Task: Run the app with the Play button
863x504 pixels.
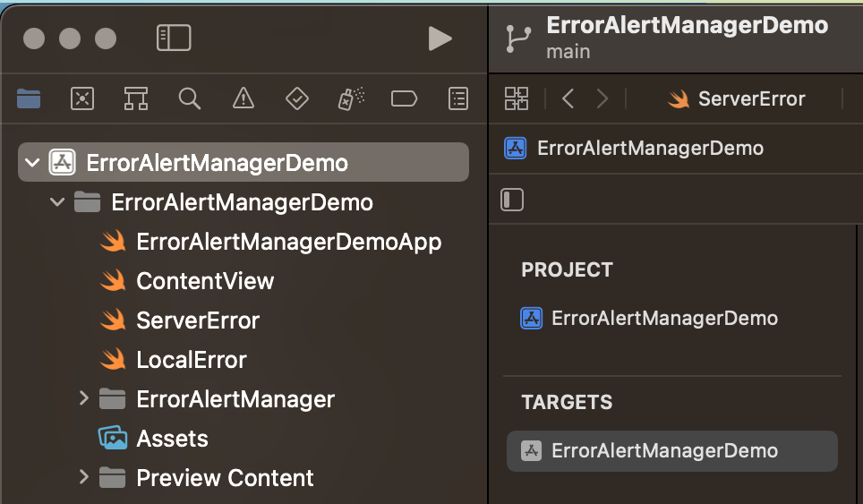Action: (440, 38)
